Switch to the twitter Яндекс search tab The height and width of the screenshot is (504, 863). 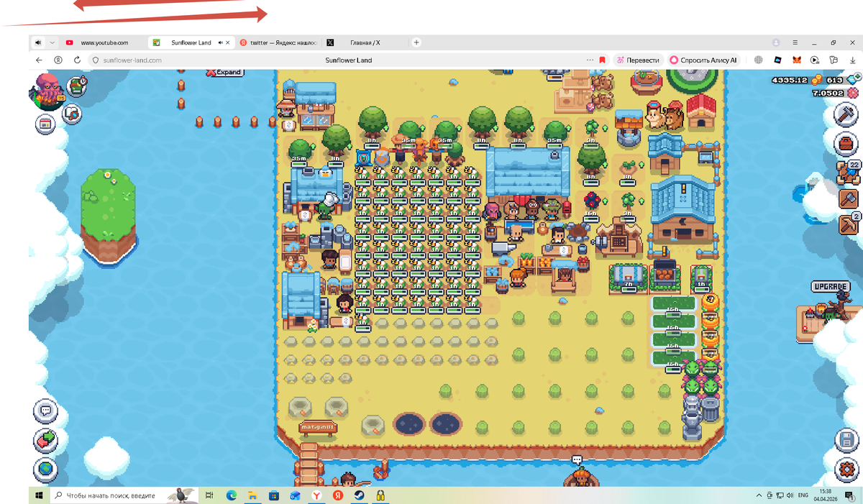(278, 43)
